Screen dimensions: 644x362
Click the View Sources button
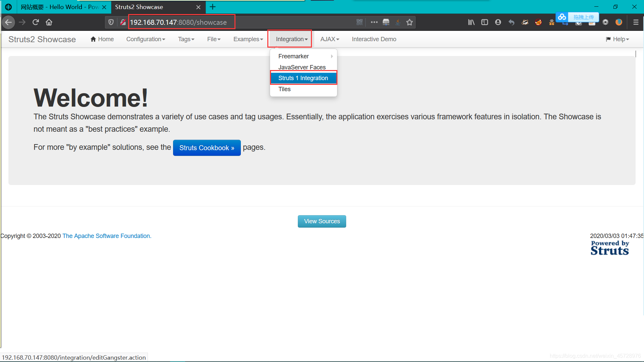pos(322,221)
